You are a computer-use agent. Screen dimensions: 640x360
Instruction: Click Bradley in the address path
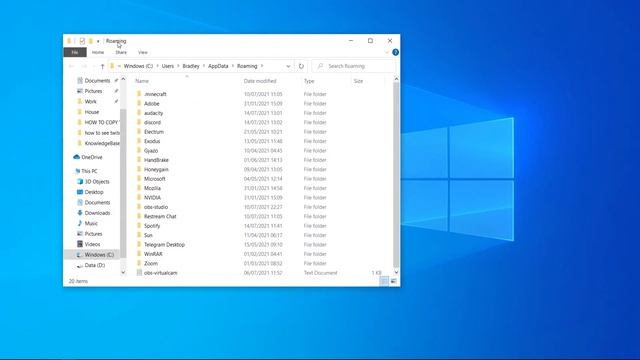tap(191, 66)
